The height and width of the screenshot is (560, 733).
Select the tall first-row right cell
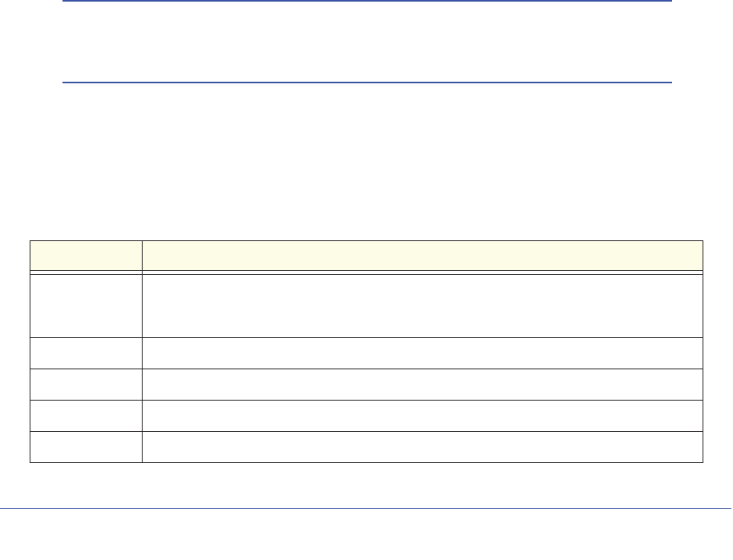[422, 304]
